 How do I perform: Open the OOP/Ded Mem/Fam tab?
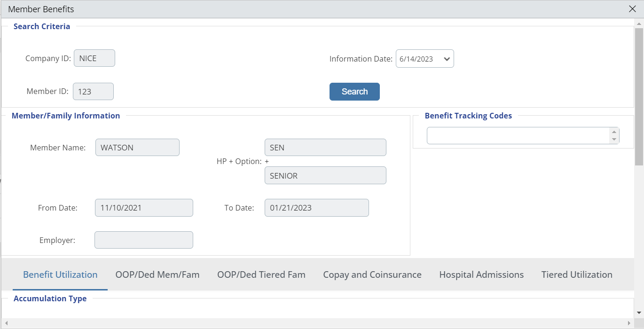point(157,275)
